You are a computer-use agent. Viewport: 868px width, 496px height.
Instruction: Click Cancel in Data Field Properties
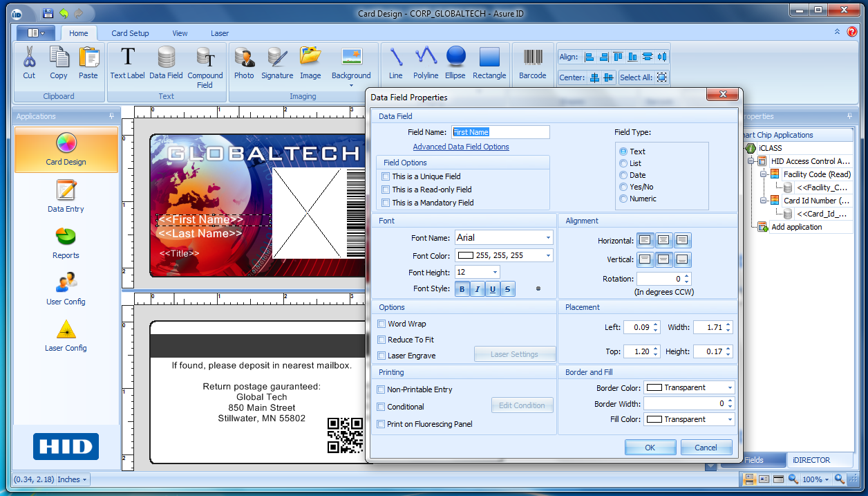coord(706,448)
